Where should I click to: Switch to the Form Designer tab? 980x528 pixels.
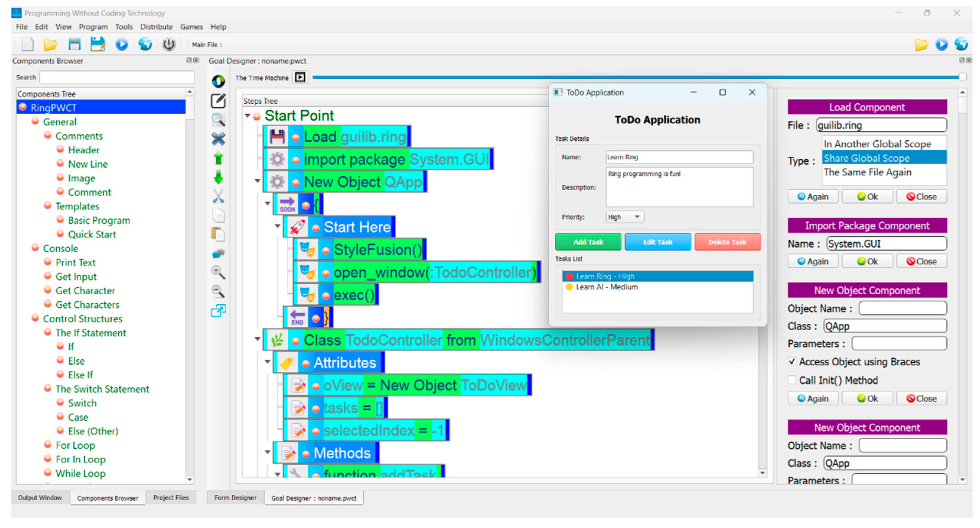click(x=235, y=498)
